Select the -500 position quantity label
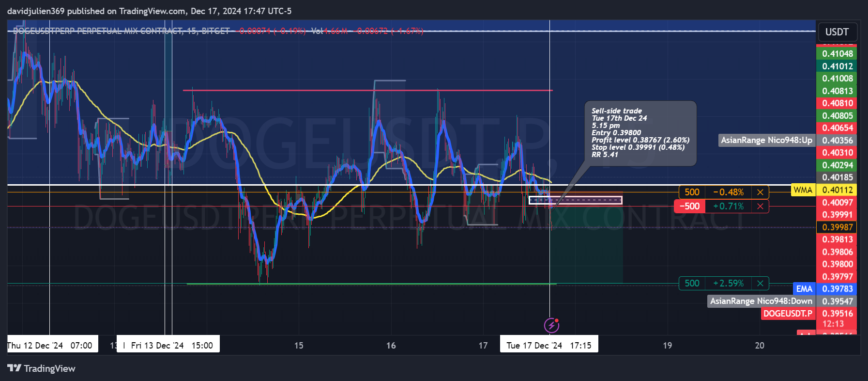Screen dimensions: 868x381 [689, 206]
